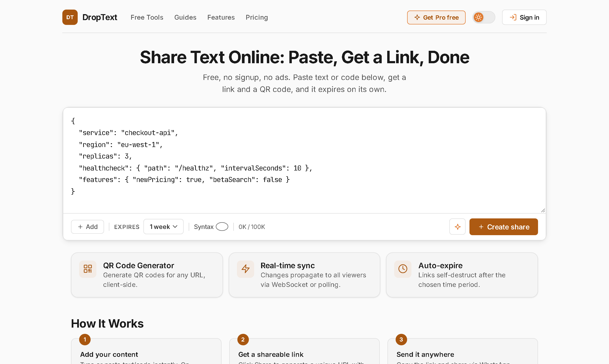609x364 pixels.
Task: Click the Auto-expire clock icon
Action: click(x=403, y=269)
